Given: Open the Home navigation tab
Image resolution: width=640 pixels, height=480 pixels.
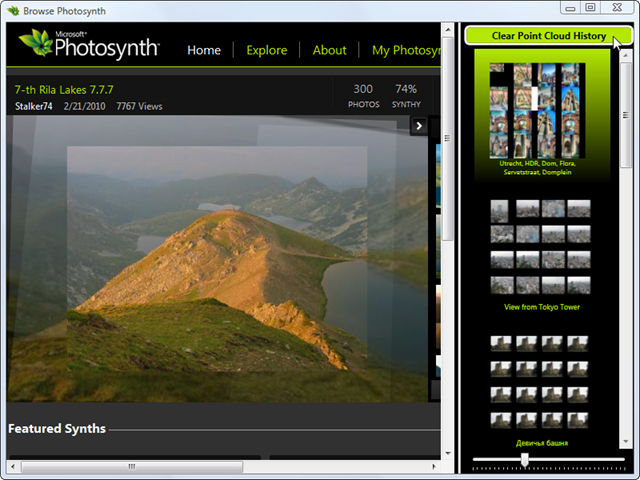Looking at the screenshot, I should [x=204, y=50].
